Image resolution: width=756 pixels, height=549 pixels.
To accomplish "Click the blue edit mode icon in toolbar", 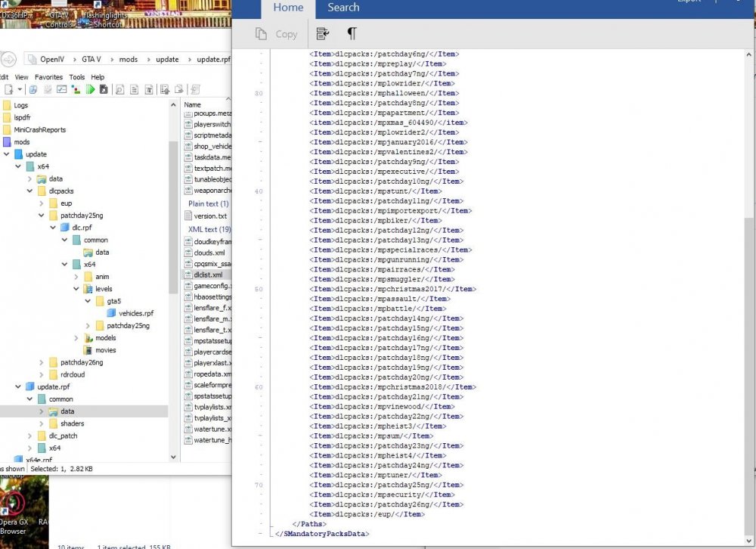I will pos(33,89).
